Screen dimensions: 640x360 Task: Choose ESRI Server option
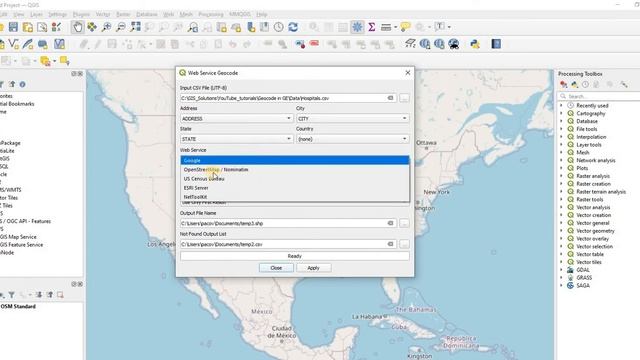[295, 188]
